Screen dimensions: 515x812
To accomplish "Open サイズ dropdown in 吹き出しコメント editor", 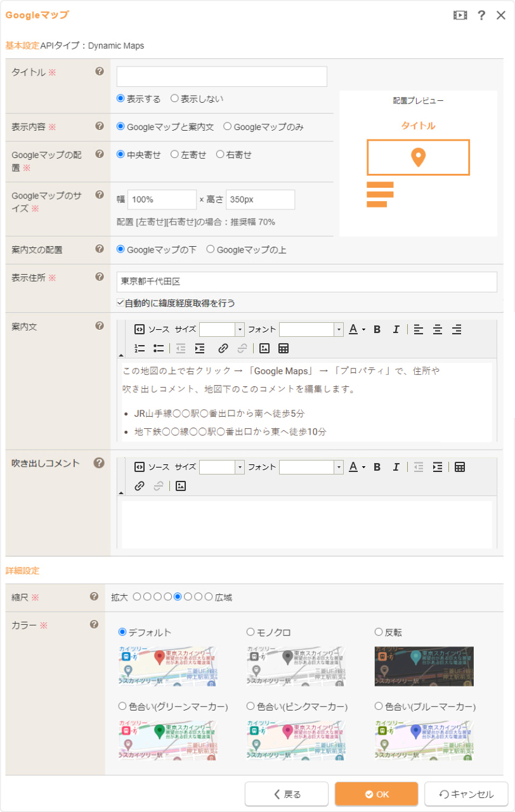I will tap(240, 467).
